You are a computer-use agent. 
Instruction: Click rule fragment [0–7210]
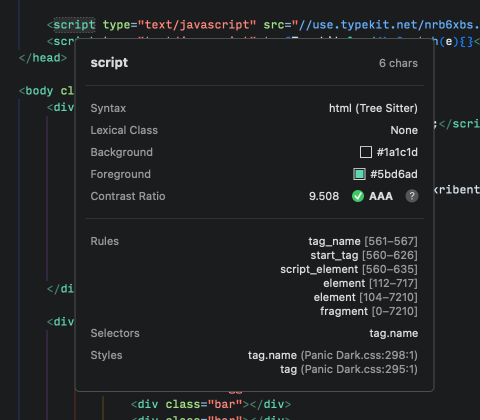pyautogui.click(x=369, y=311)
